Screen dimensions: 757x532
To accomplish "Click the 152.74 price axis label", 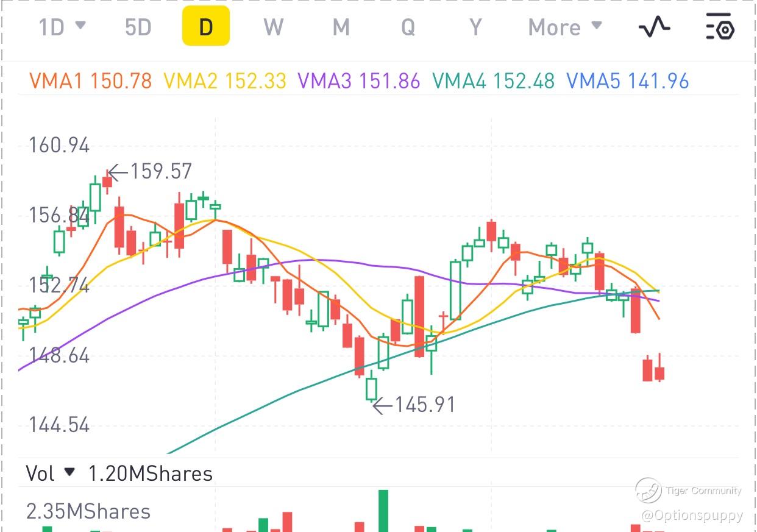I will coord(59,285).
